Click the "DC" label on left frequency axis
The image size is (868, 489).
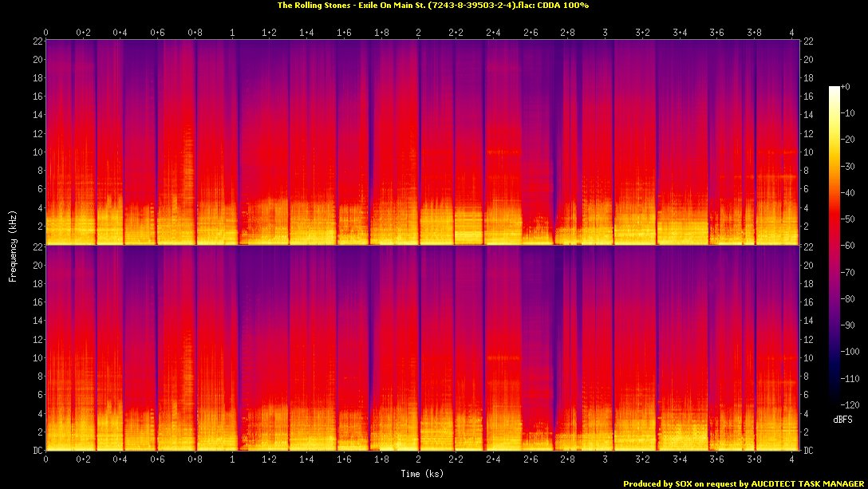coord(36,451)
